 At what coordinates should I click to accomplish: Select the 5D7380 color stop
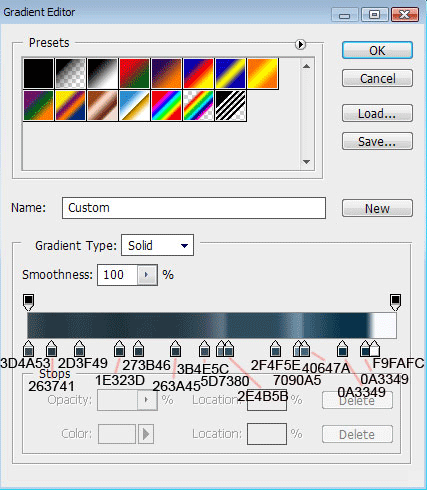click(219, 349)
